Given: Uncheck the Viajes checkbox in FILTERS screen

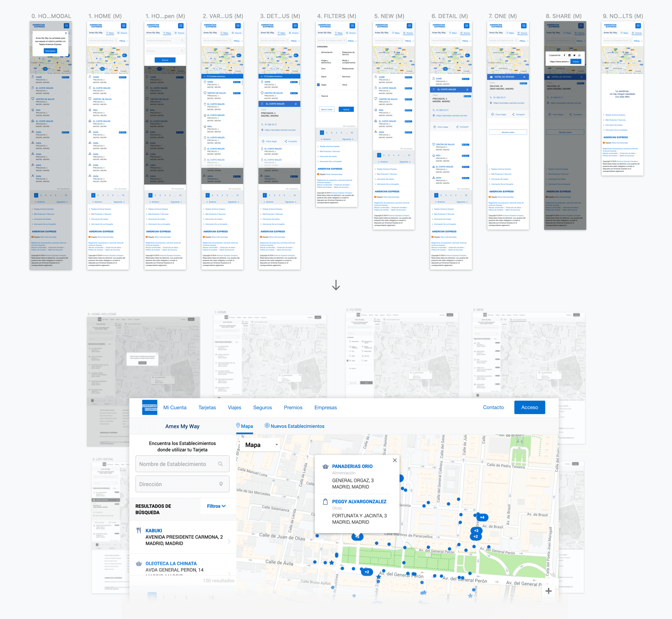Looking at the screenshot, I should pyautogui.click(x=319, y=85).
